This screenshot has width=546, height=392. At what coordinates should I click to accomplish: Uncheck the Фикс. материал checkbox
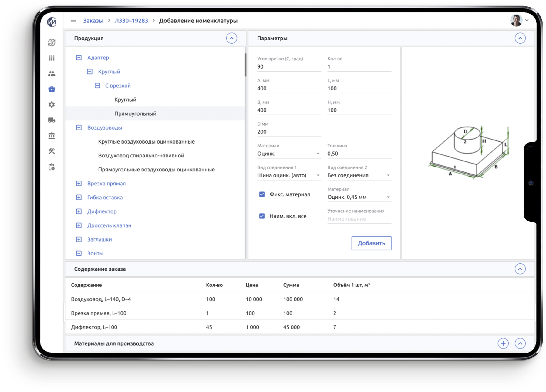262,194
